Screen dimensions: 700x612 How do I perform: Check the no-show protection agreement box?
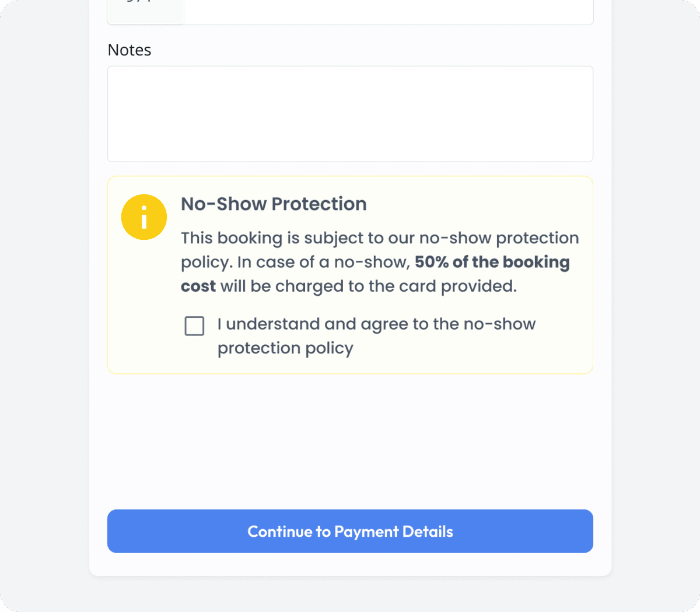coord(194,326)
